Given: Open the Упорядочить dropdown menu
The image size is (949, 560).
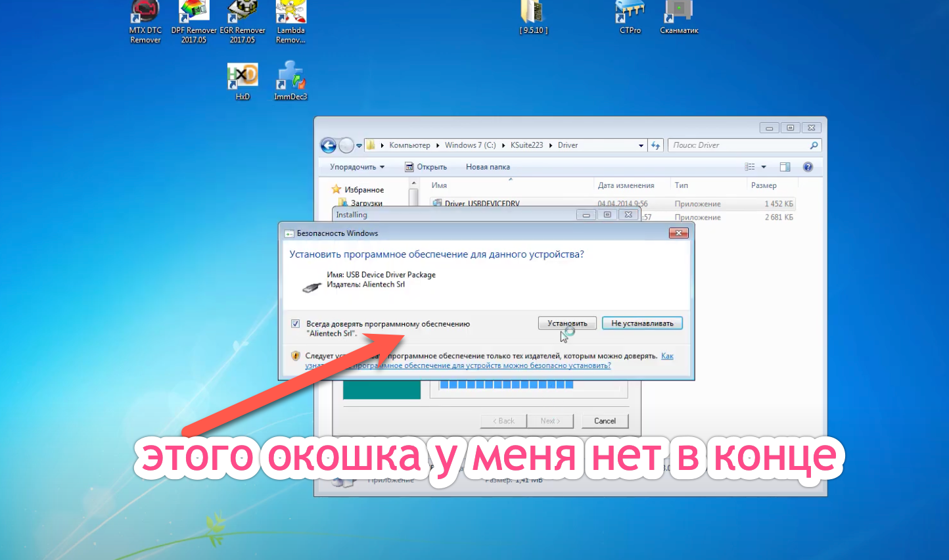Looking at the screenshot, I should coord(357,167).
